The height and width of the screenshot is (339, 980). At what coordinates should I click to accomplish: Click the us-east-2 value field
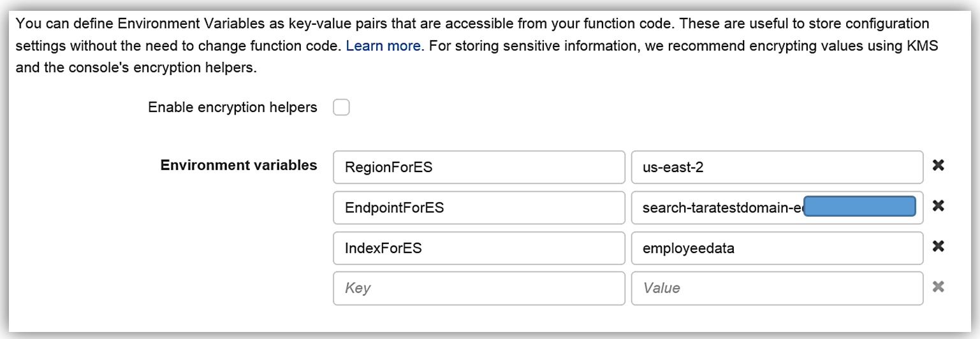pos(777,167)
